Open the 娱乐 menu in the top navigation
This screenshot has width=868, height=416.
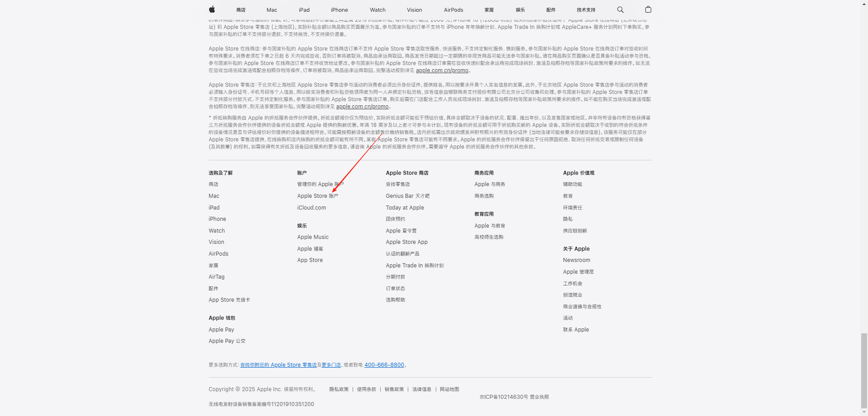(520, 10)
